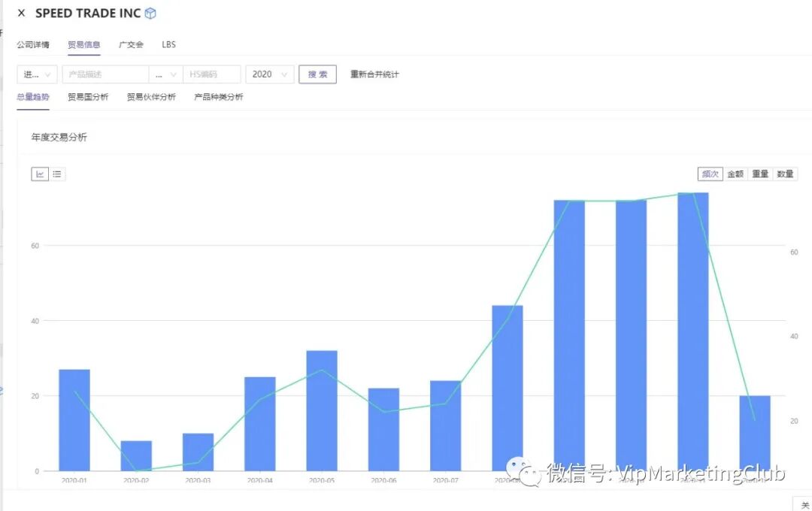Image resolution: width=812 pixels, height=511 pixels.
Task: Expand the import/export direction dropdown
Action: tap(37, 74)
